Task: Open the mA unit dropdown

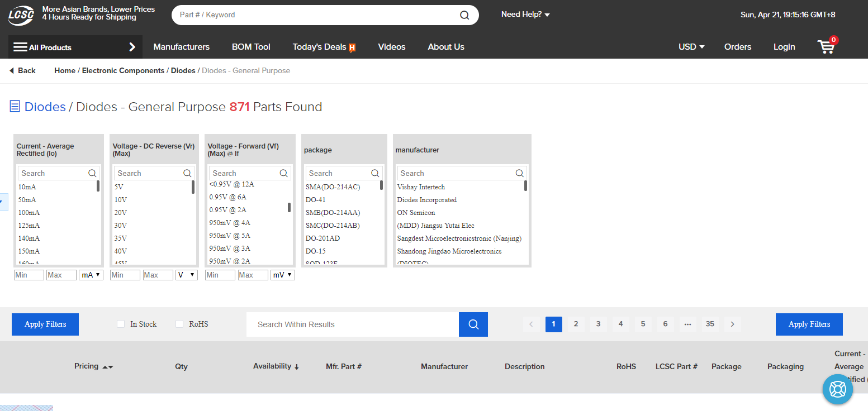Action: [91, 275]
